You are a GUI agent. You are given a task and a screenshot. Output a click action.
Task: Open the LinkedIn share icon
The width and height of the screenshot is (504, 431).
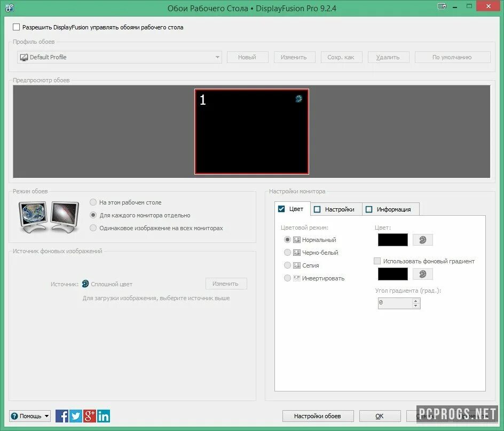[x=103, y=416]
